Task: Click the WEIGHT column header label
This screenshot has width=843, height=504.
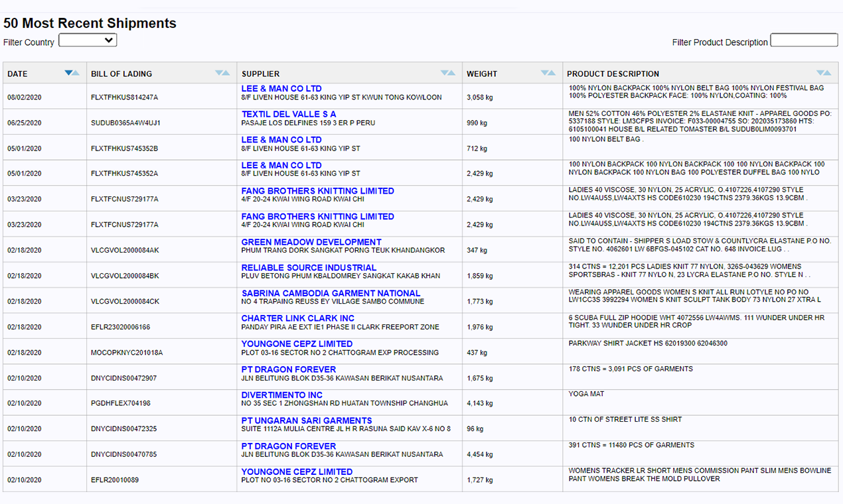Action: 482,74
